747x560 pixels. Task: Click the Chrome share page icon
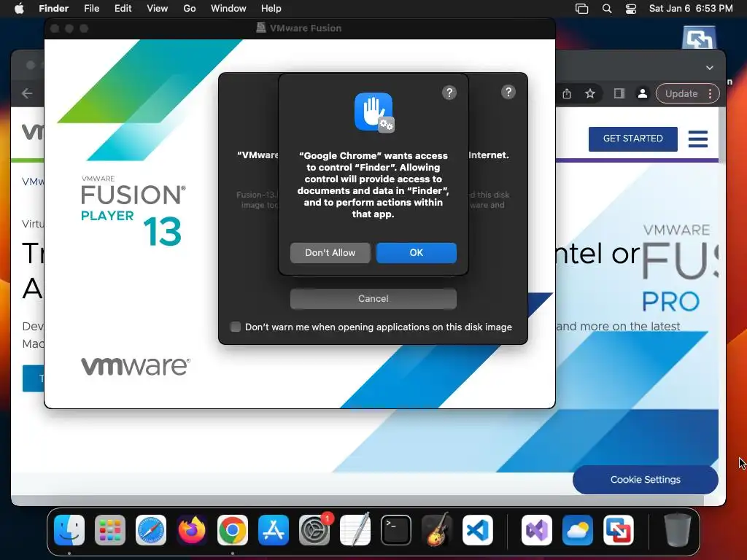click(566, 93)
